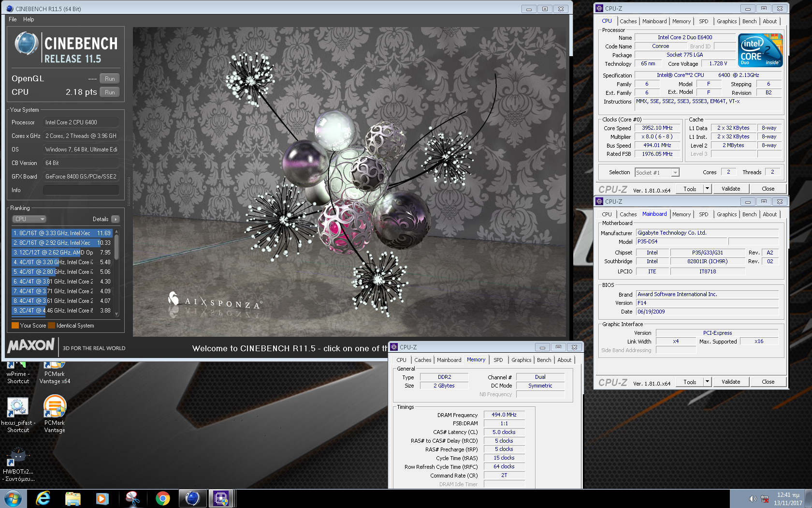Click the Intel Core 2 Duo logo
This screenshot has height=508, width=812.
(760, 50)
